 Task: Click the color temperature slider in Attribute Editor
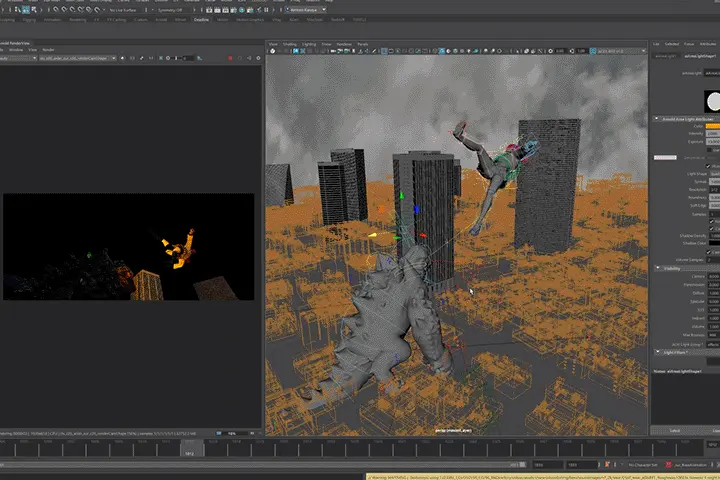(665, 158)
